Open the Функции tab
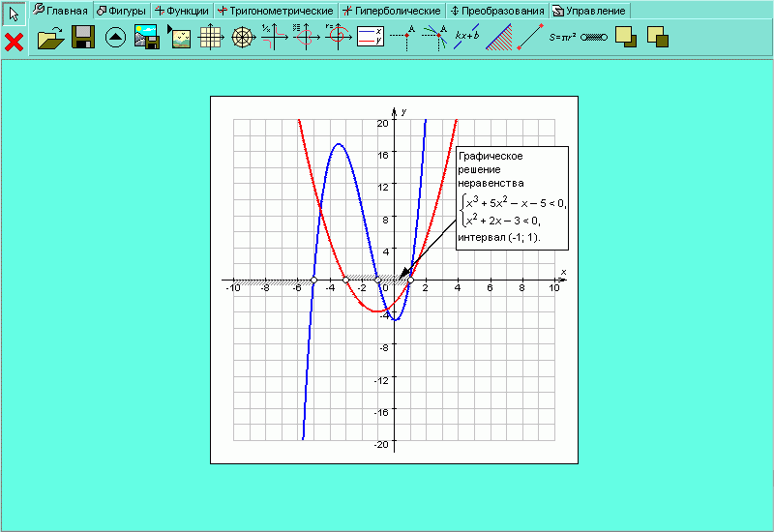This screenshot has width=774, height=532. [182, 11]
